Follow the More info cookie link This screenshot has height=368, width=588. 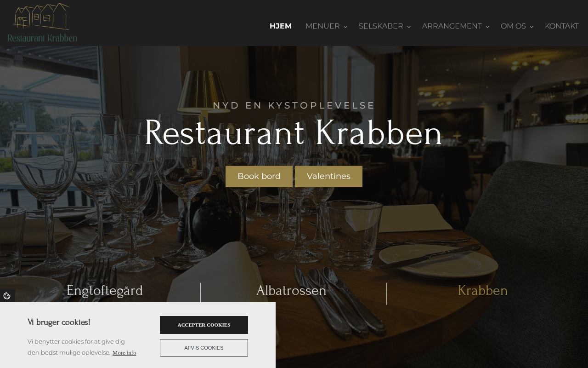click(124, 353)
